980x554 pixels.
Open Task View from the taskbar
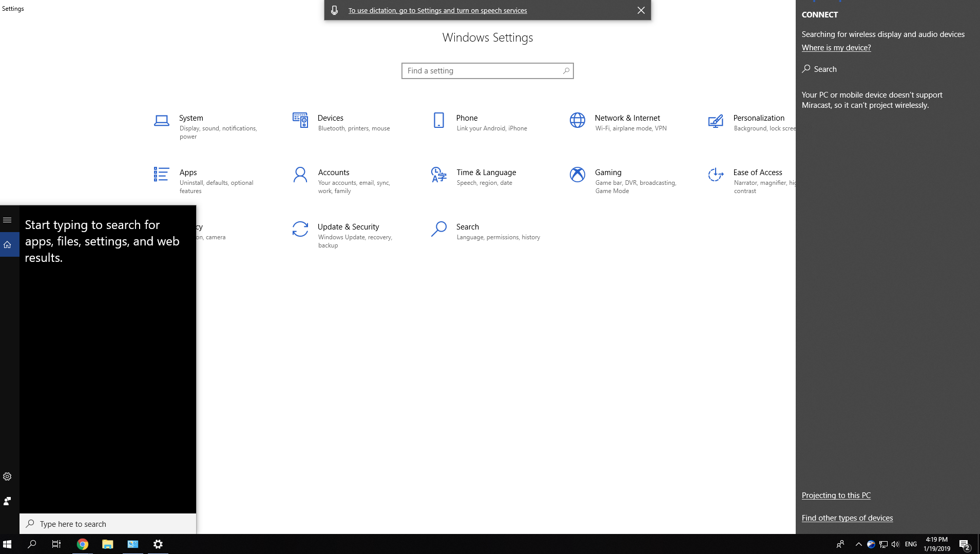pos(56,544)
